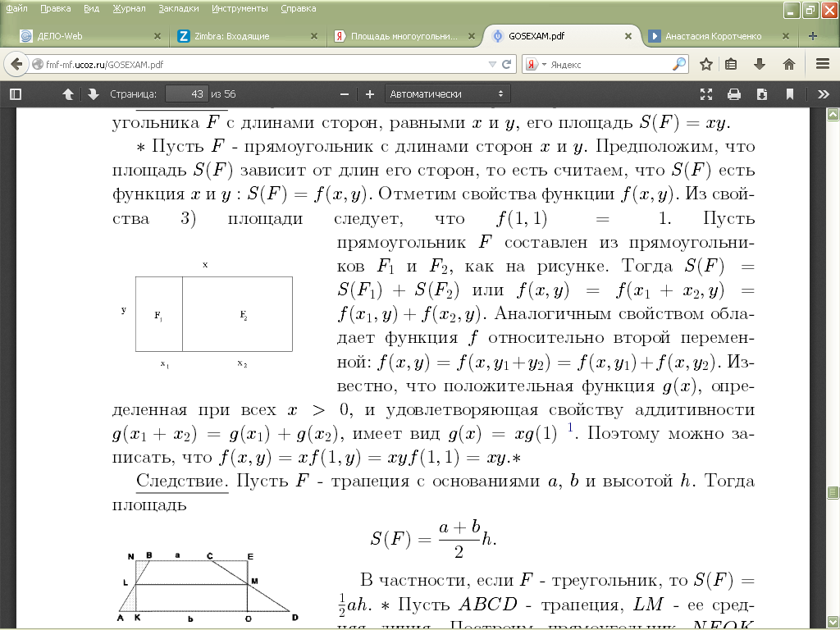
Task: Click the globe site identity icon
Action: click(x=38, y=64)
